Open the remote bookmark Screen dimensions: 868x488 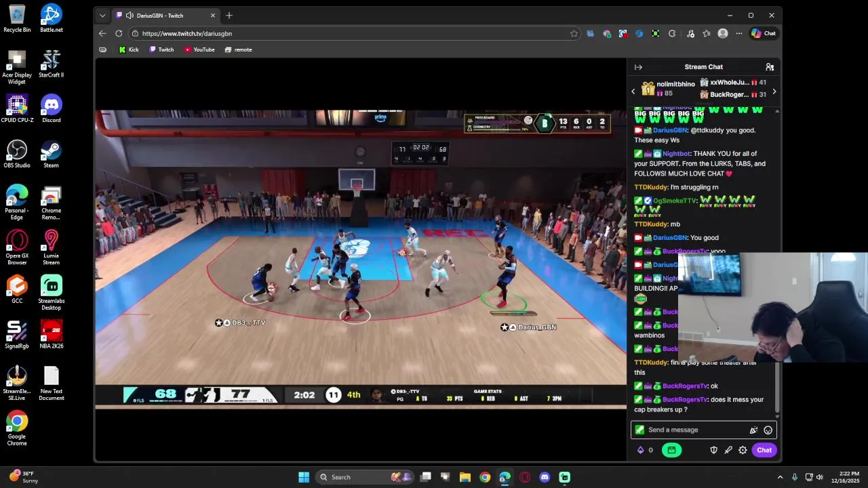coord(238,49)
